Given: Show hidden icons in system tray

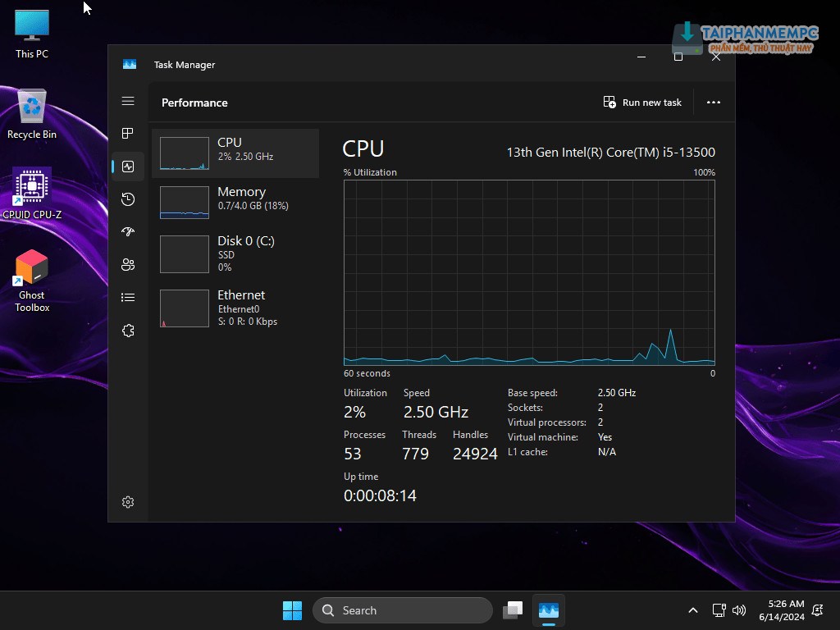Looking at the screenshot, I should click(x=693, y=610).
